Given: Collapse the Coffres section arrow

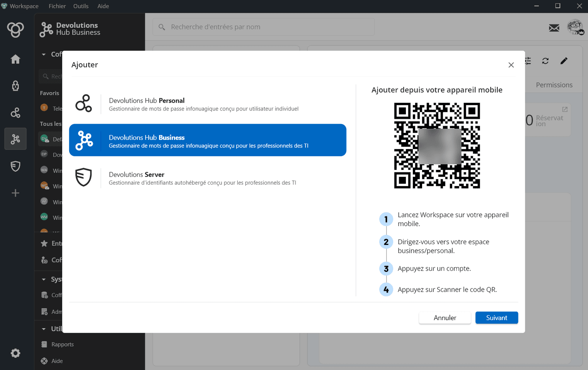Looking at the screenshot, I should [44, 54].
